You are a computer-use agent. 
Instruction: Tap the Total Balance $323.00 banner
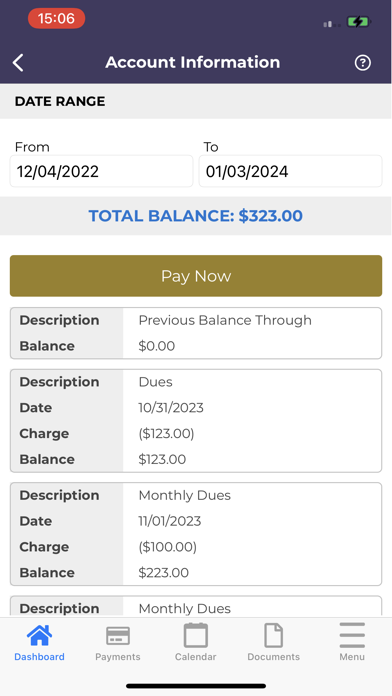[196, 216]
